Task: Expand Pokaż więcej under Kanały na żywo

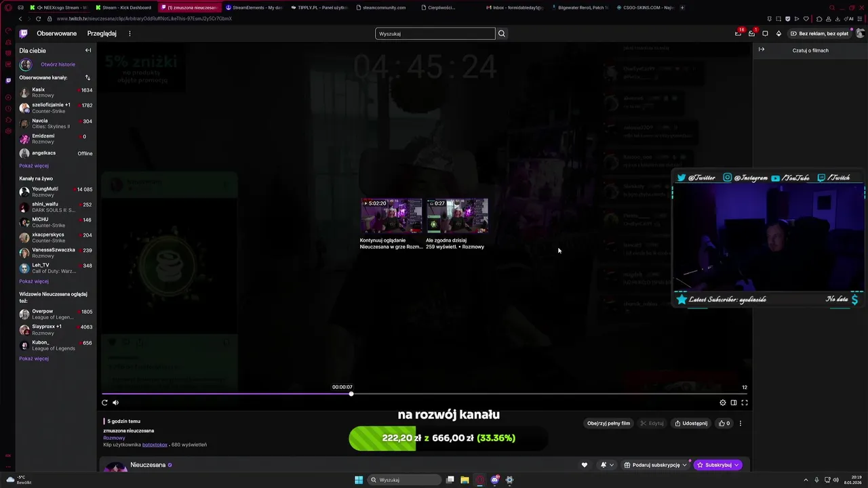Action: (34, 281)
